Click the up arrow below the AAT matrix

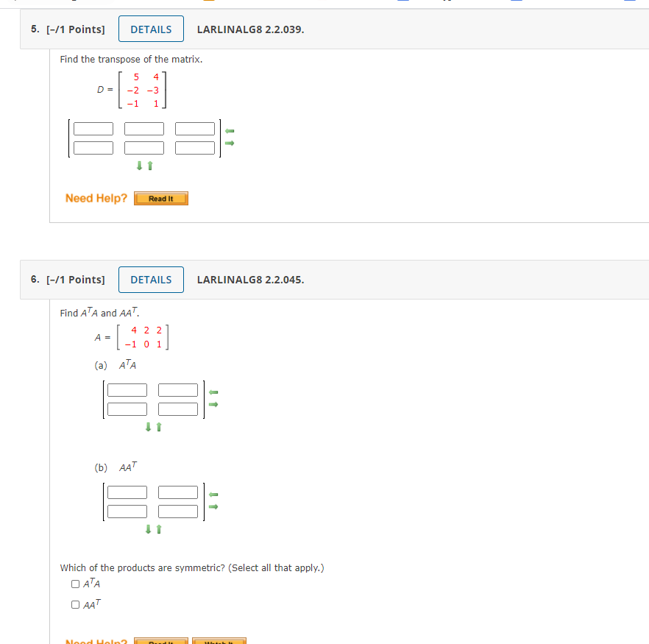157,529
